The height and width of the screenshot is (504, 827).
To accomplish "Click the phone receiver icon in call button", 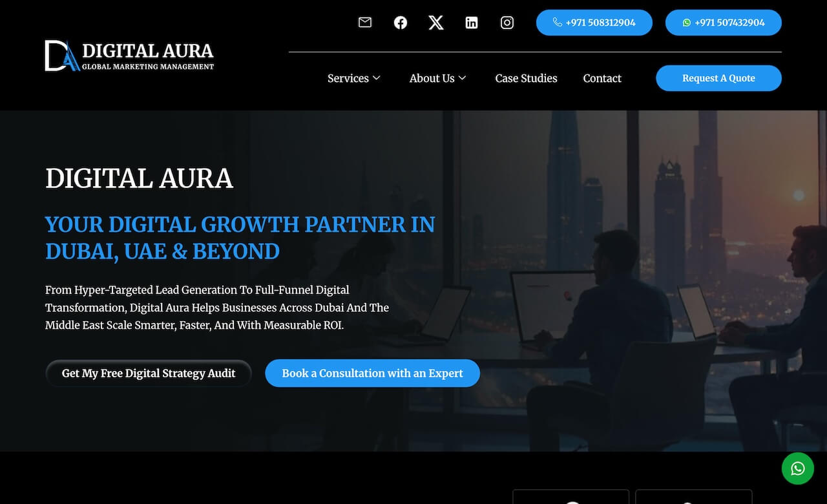I will (557, 22).
